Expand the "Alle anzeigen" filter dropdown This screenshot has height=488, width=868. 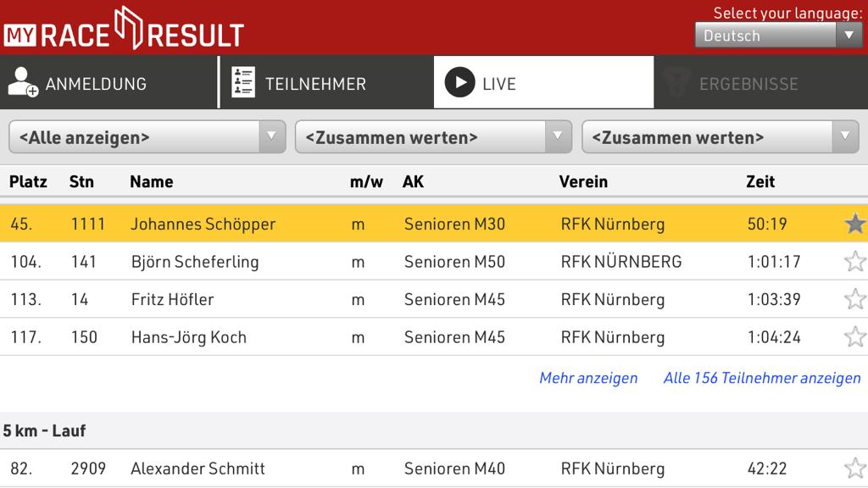click(x=147, y=136)
